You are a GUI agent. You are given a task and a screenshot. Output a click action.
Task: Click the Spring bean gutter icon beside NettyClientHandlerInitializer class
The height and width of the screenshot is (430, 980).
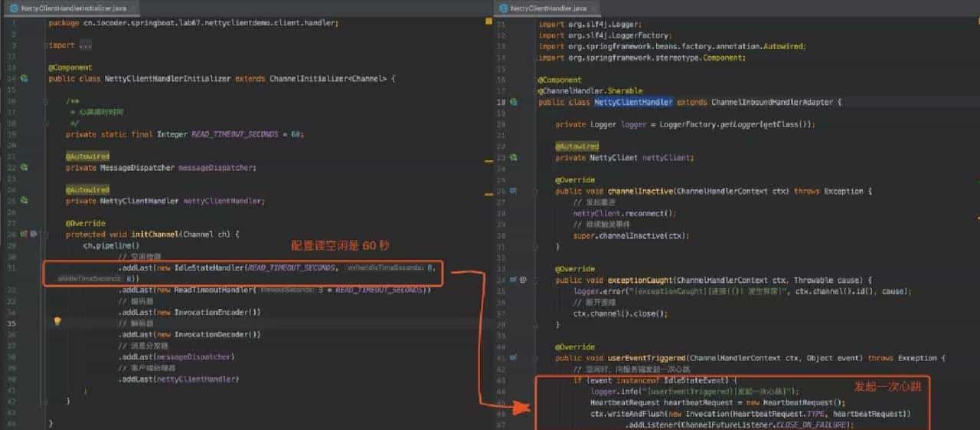24,79
